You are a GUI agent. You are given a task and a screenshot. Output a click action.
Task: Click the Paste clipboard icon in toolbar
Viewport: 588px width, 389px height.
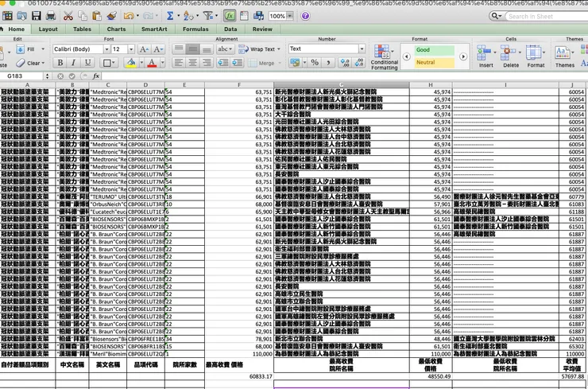click(97, 16)
